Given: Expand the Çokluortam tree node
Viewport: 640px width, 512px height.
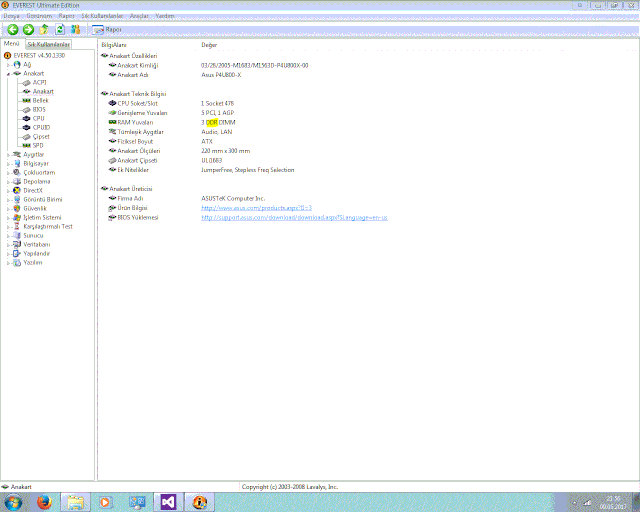Looking at the screenshot, I should point(8,173).
